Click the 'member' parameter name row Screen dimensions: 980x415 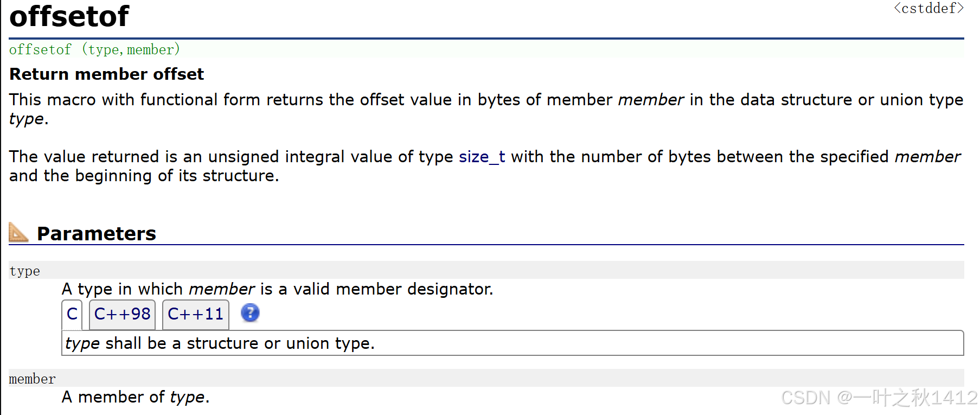(33, 379)
